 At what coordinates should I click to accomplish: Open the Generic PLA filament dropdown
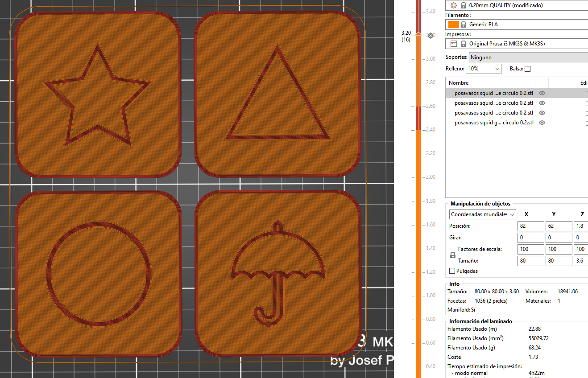pos(517,25)
